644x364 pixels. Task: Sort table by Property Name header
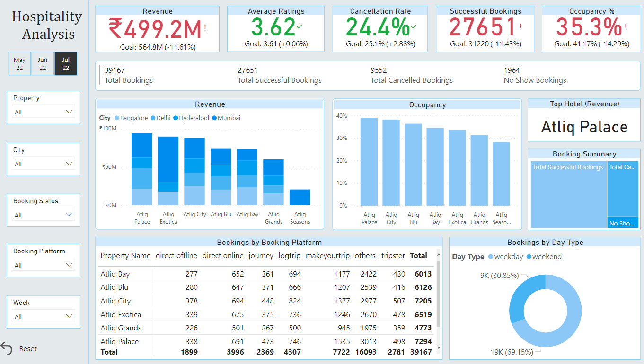(125, 256)
